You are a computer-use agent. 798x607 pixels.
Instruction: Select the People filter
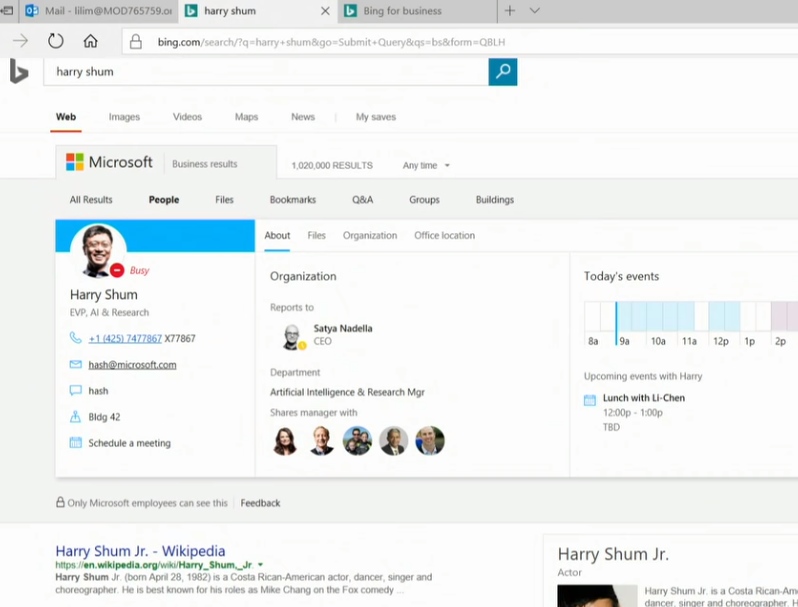(164, 200)
